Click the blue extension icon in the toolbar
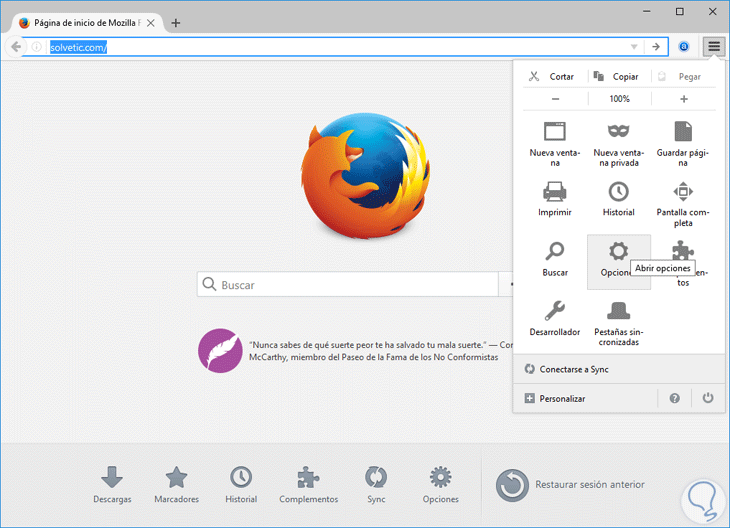730x528 pixels. pos(683,47)
